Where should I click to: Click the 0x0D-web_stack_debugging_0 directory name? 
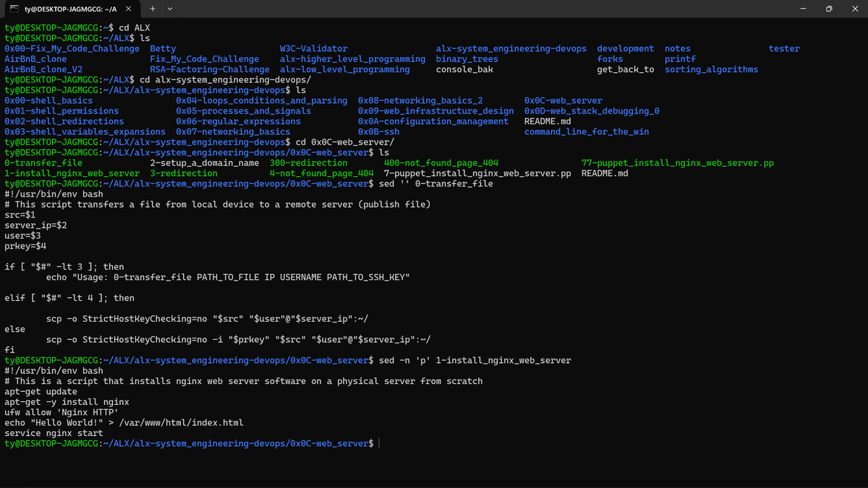click(592, 111)
